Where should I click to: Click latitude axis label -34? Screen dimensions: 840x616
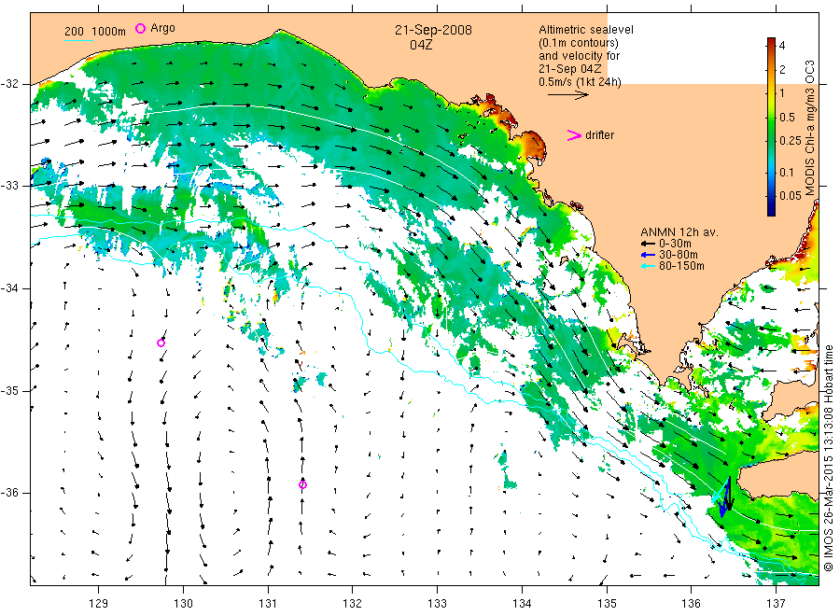point(9,288)
